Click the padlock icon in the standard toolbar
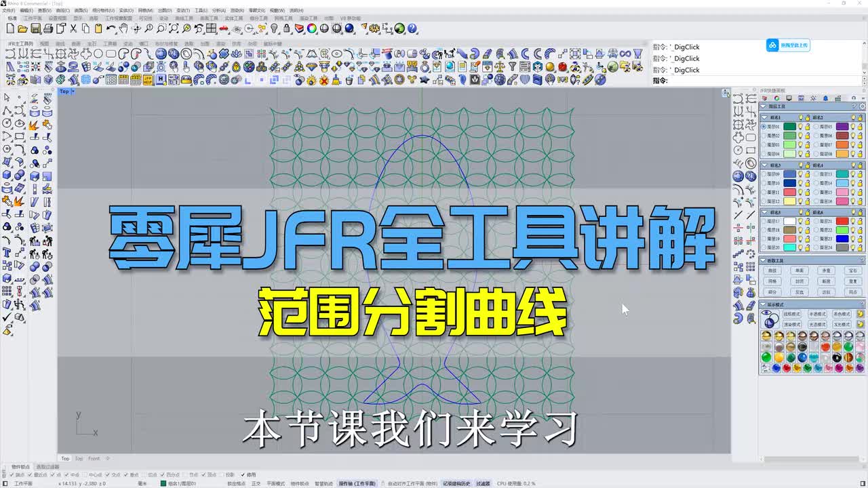Screen dimensions: 868x488 tap(287, 28)
